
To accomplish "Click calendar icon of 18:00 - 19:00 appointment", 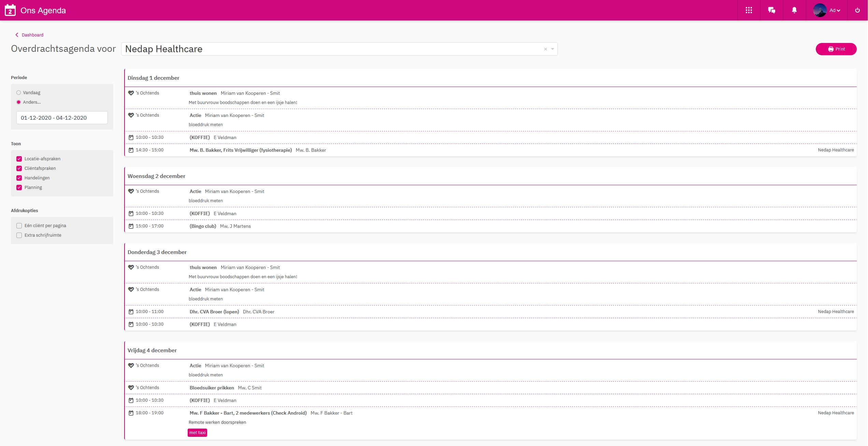I will (x=131, y=413).
